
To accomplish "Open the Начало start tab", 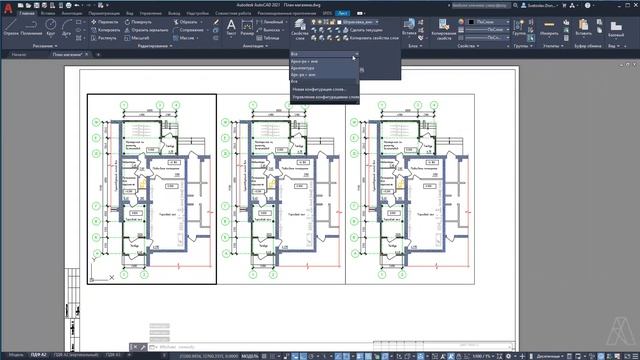I will tap(19, 54).
